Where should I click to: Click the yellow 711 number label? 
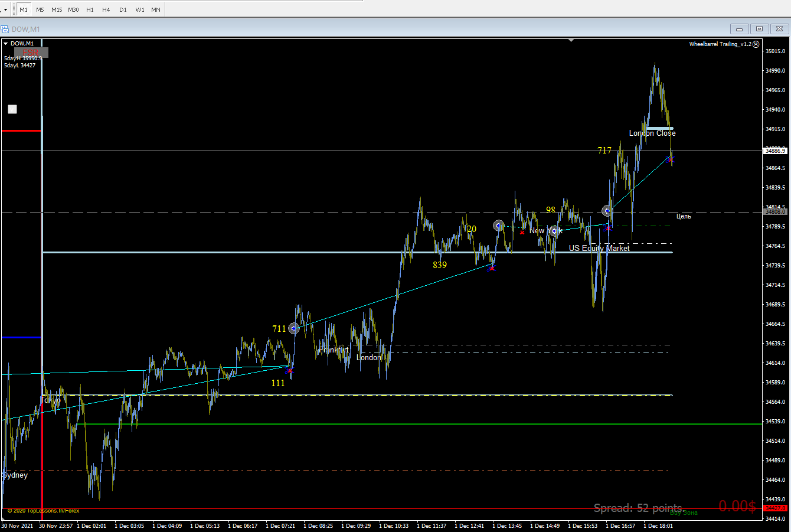click(279, 329)
